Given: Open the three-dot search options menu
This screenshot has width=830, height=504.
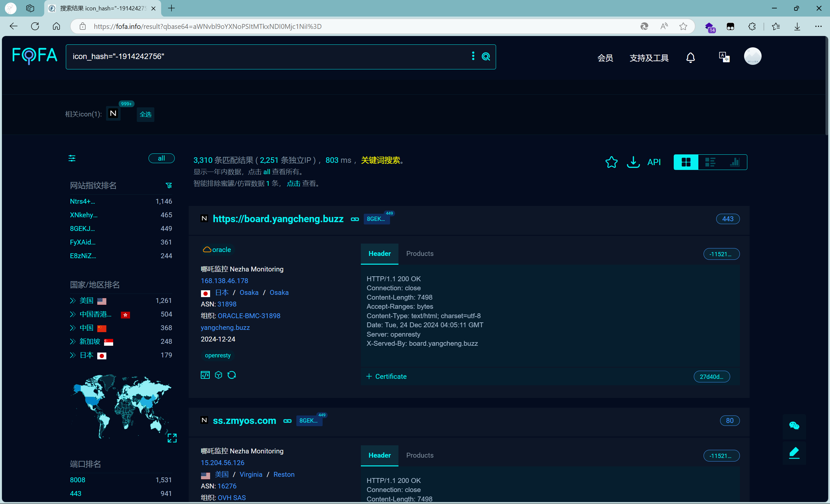Looking at the screenshot, I should click(473, 56).
